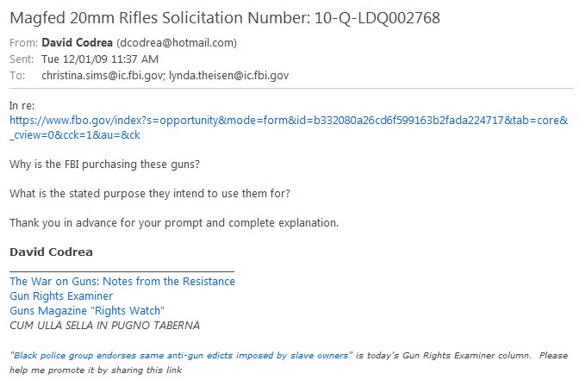Open the "Black police group endorses" article link

181,355
